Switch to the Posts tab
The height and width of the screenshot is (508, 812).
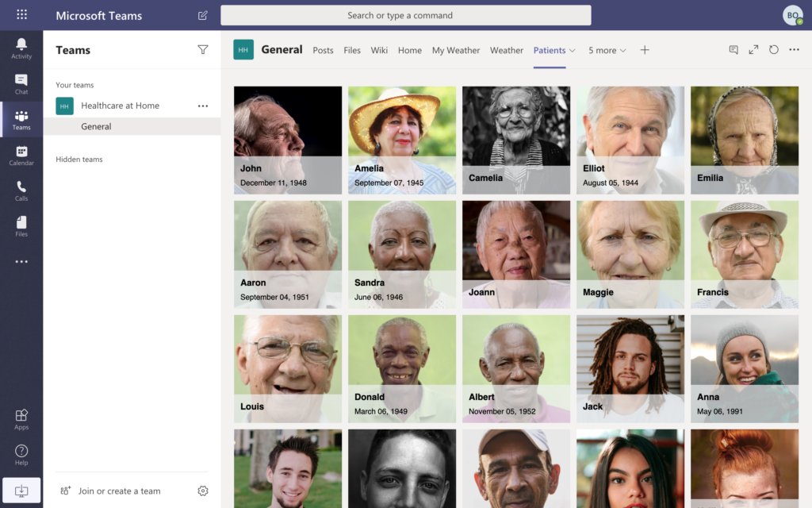pyautogui.click(x=324, y=50)
